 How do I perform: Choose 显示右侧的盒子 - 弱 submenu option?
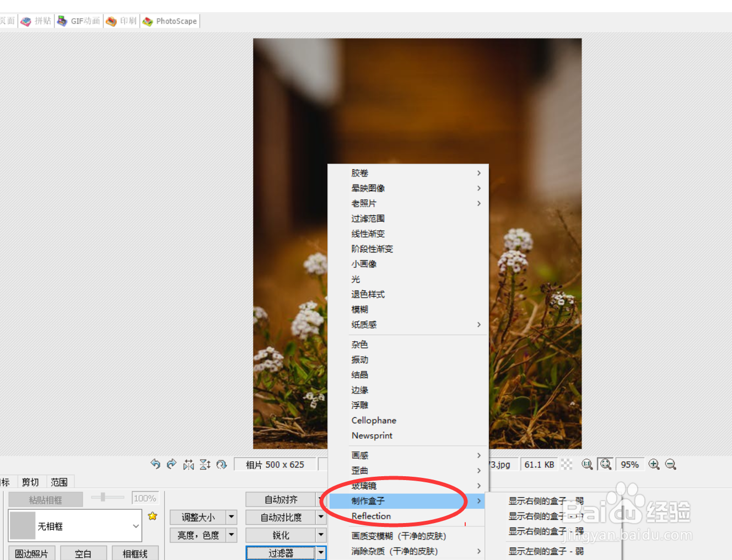546,500
